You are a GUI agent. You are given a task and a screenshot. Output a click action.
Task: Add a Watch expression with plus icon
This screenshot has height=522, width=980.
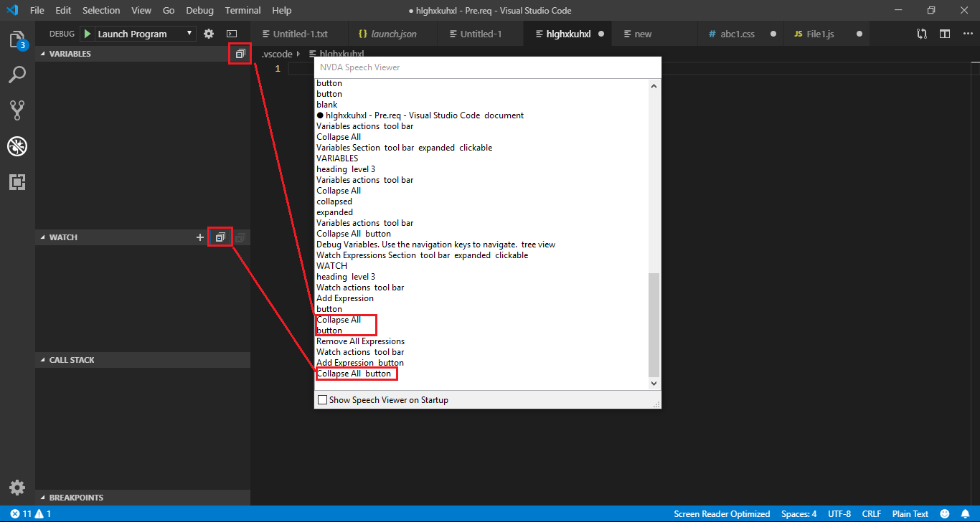pos(199,237)
